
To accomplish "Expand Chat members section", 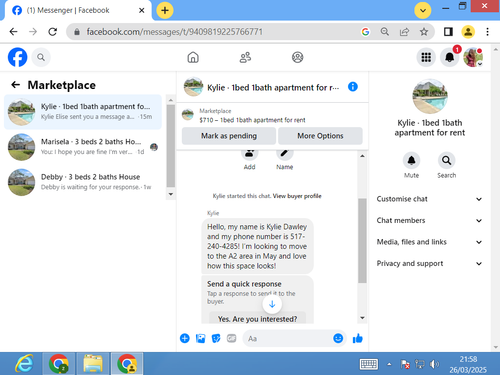I will [429, 220].
